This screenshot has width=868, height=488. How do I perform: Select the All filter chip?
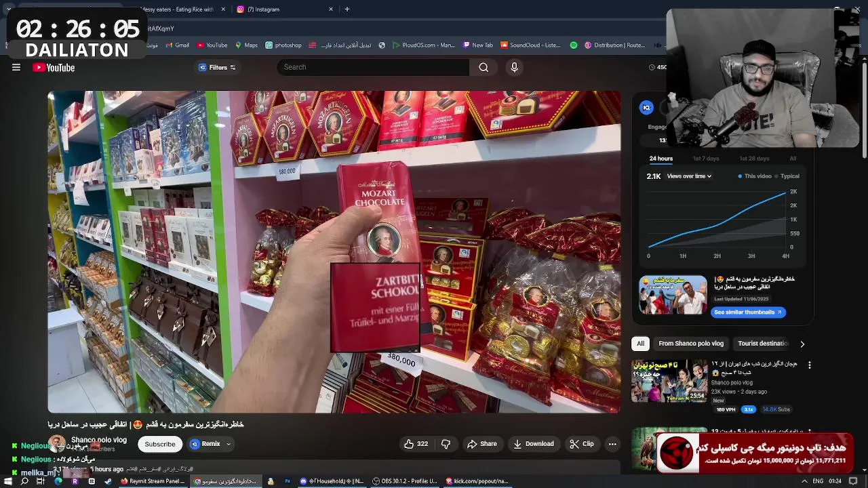(640, 344)
